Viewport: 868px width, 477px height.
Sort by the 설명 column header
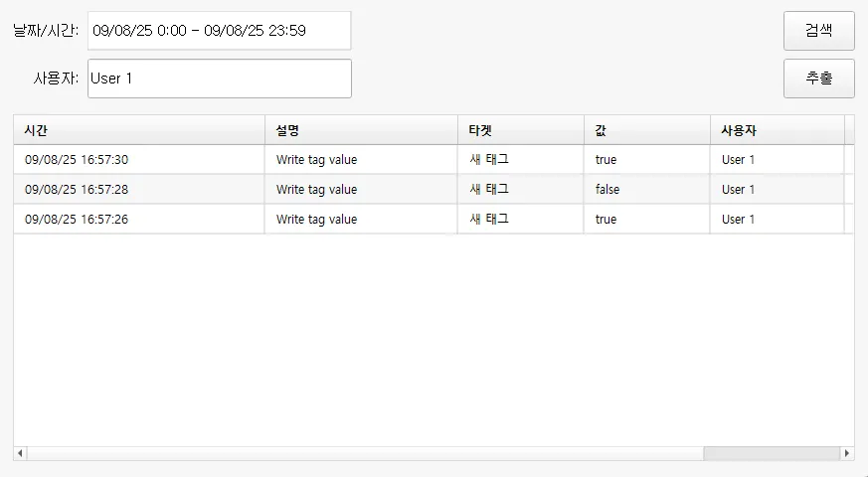coord(360,130)
